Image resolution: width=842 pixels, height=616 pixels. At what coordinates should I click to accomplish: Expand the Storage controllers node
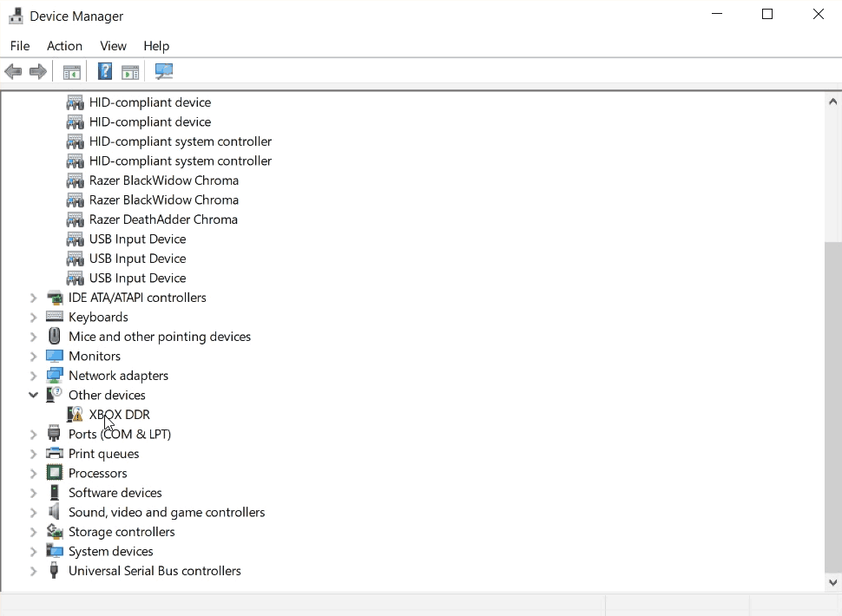[33, 532]
